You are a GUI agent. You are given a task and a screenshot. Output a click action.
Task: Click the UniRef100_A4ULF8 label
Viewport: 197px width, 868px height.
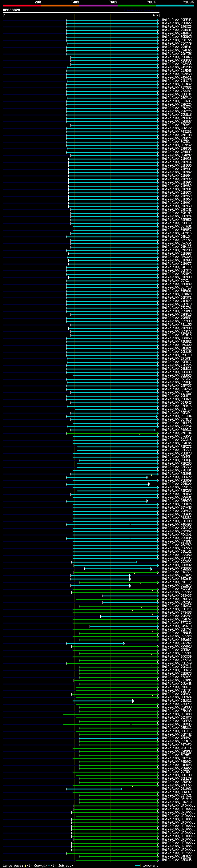click(177, 423)
